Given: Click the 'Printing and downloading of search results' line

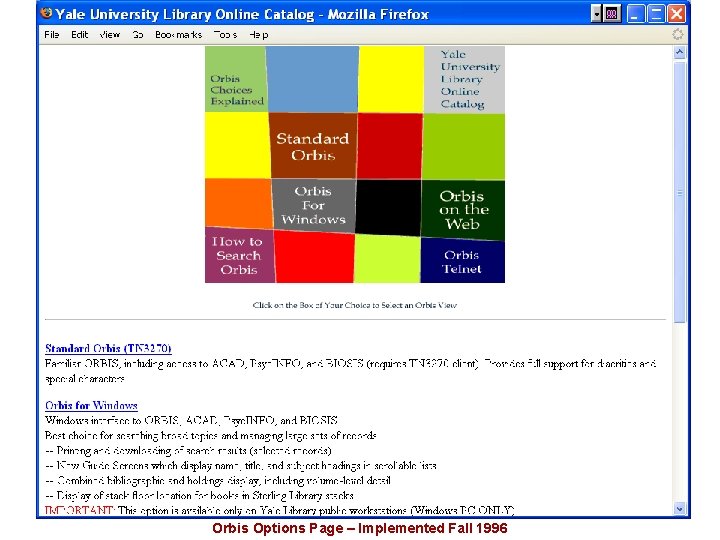Looking at the screenshot, I should [188, 450].
